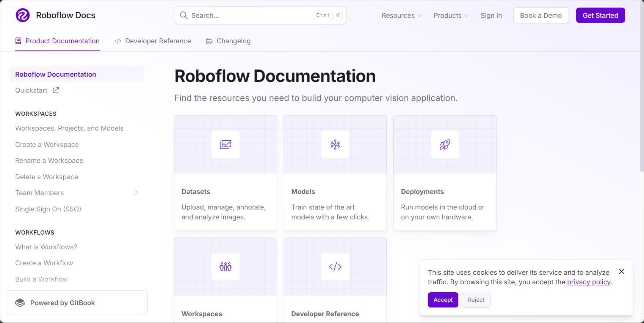Switch to the Developer Reference tab
Viewport: 644px width, 323px height.
tap(153, 41)
